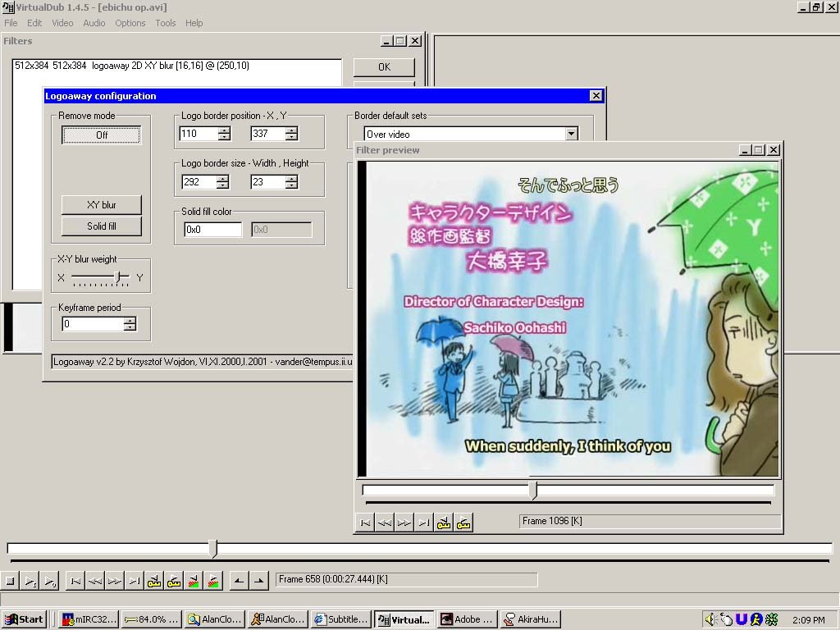The height and width of the screenshot is (630, 840).
Task: Increase logo border position X with stepper
Action: click(x=223, y=130)
